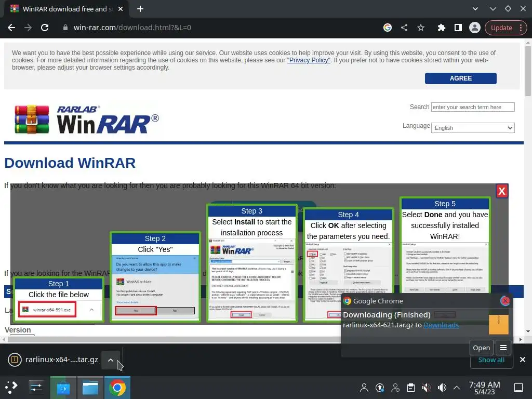Screen dimensions: 532x399
Task: Close the installation steps overlay
Action: click(502, 191)
